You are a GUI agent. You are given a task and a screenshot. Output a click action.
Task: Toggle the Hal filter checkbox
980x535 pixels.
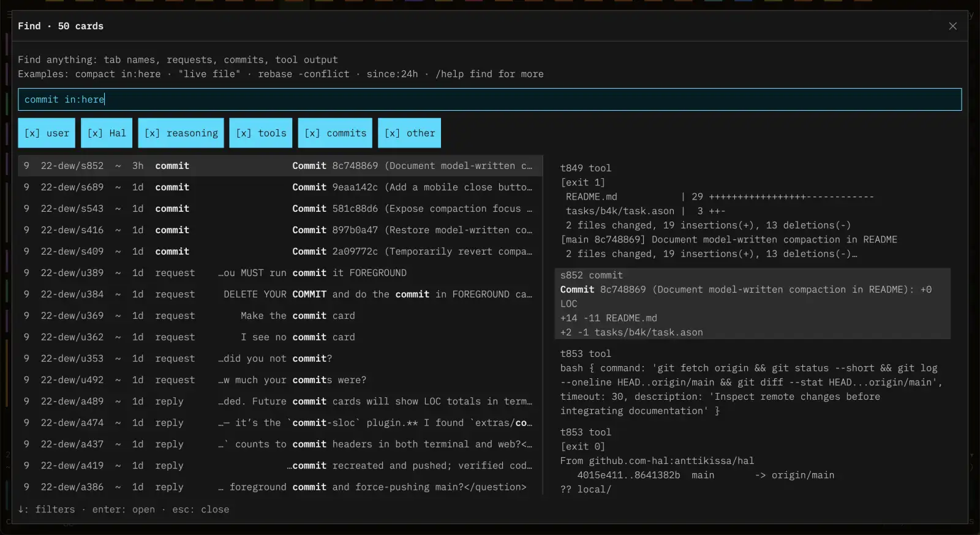click(107, 133)
